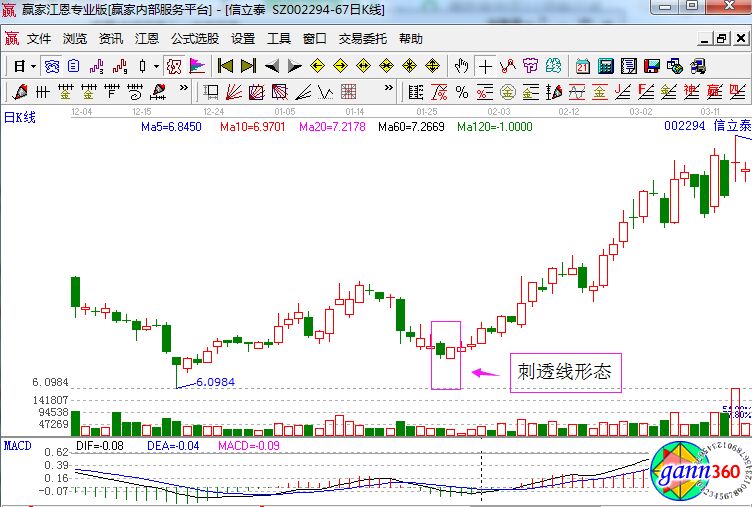Open the 日 period dropdown arrow
752x507 pixels.
33,66
